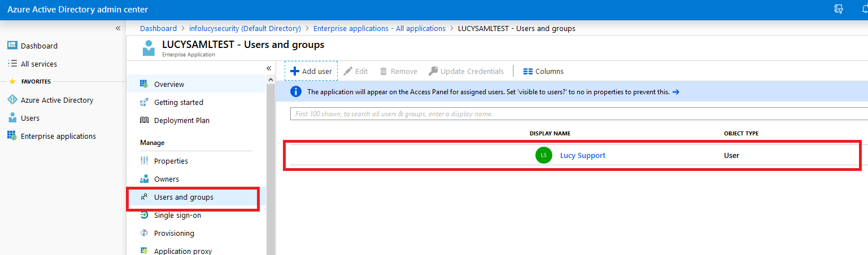Screen dimensions: 868x255
Task: Click the Properties sliders icon
Action: tap(144, 161)
